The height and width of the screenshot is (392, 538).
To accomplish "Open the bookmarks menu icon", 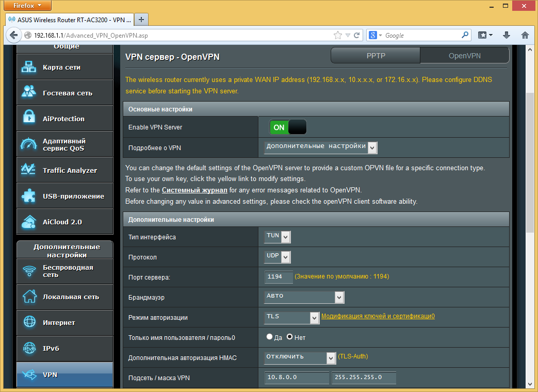I will pos(485,35).
